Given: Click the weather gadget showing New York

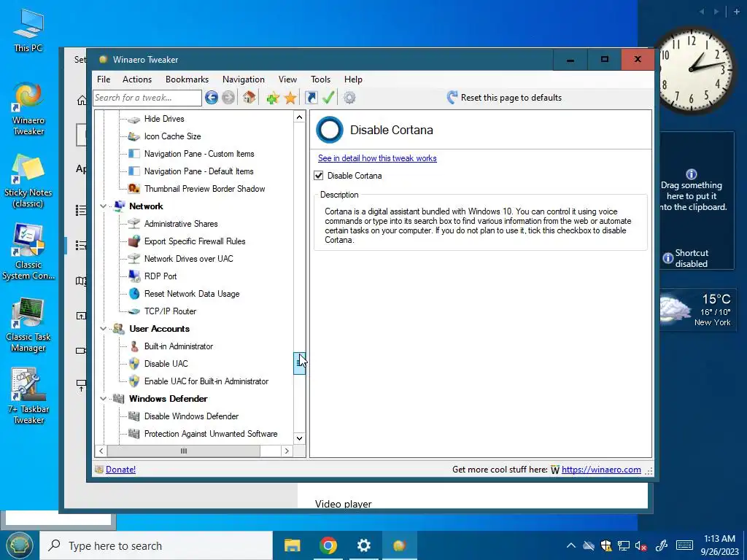Looking at the screenshot, I should click(x=697, y=311).
